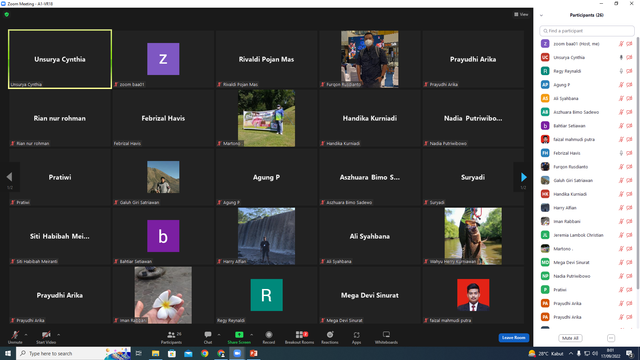Image resolution: width=640 pixels, height=360 pixels.
Task: Open Breakout Rooms
Action: click(300, 337)
